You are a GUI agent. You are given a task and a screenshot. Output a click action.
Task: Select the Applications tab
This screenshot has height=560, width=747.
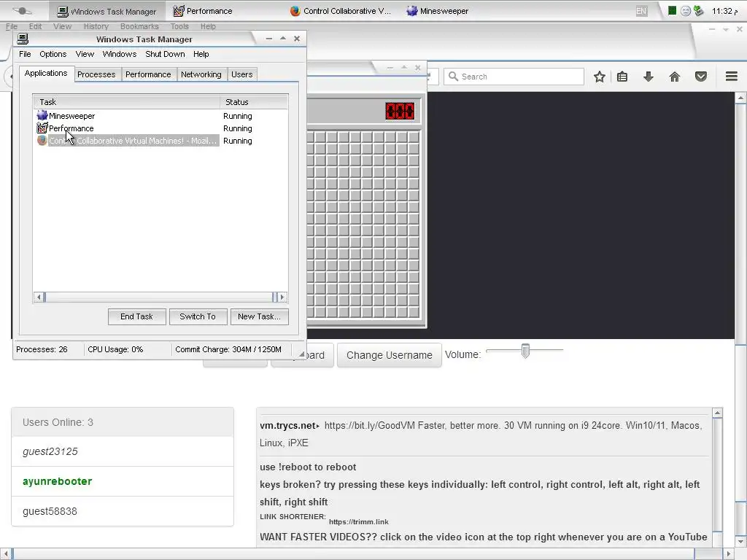(x=46, y=74)
